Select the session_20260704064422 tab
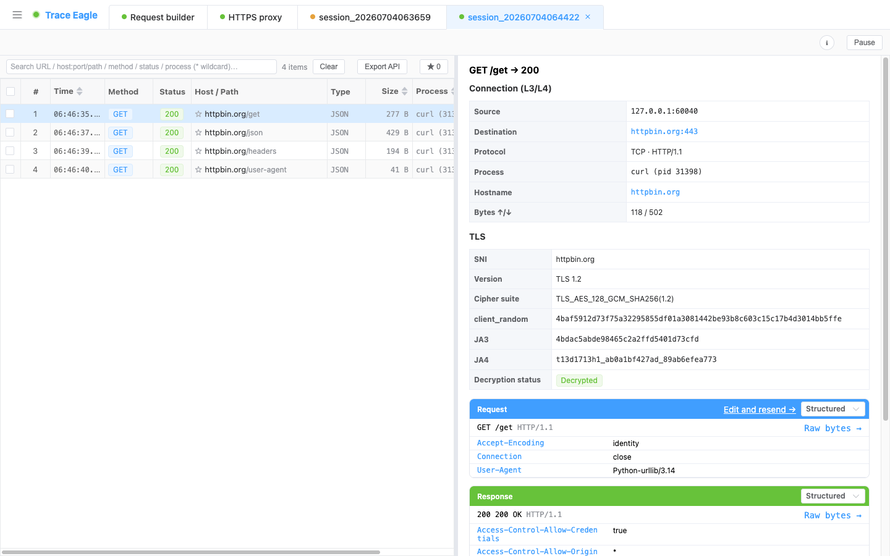This screenshot has width=890, height=556. pos(523,17)
